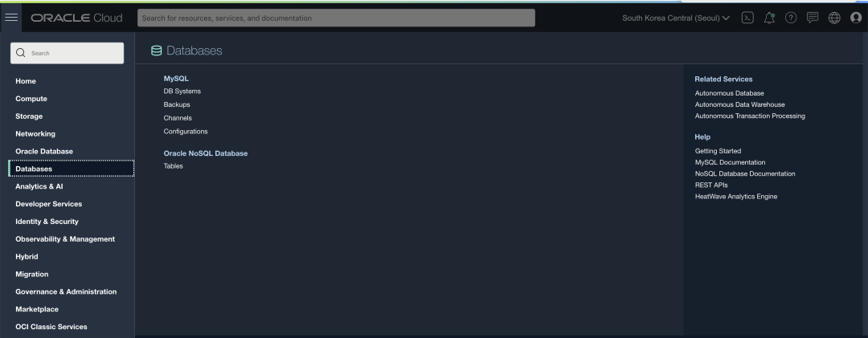Click the top resources search bar
The width and height of the screenshot is (868, 338).
336,18
